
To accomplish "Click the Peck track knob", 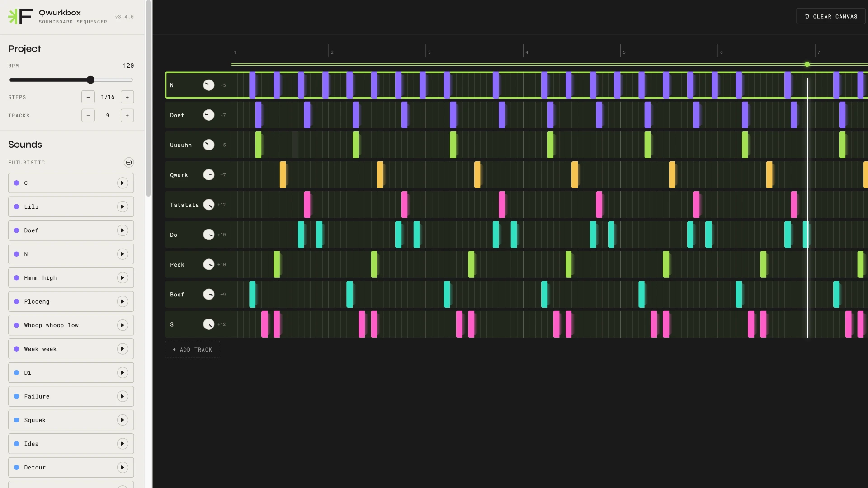I will [x=208, y=264].
